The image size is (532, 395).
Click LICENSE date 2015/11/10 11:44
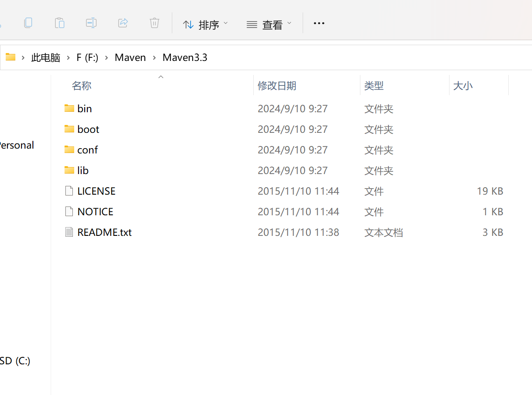pyautogui.click(x=298, y=191)
